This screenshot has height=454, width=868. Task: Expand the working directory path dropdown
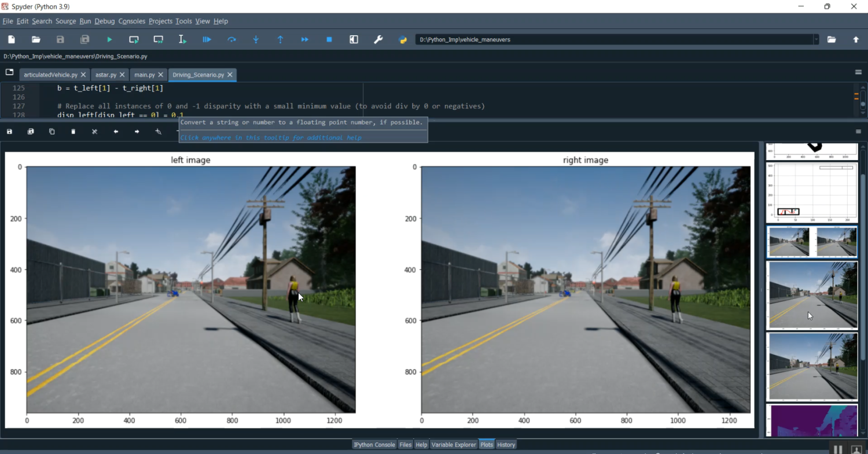click(x=816, y=39)
